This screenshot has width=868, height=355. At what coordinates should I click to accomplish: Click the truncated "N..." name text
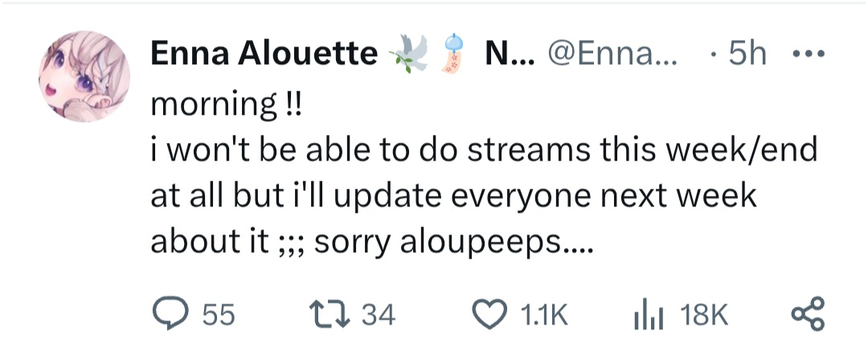[506, 55]
